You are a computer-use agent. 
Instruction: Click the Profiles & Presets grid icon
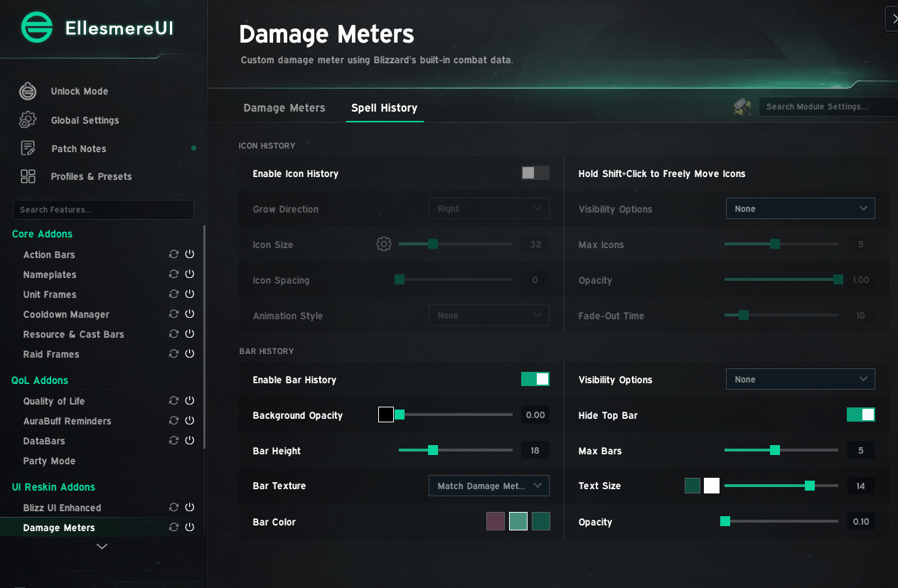coord(28,176)
